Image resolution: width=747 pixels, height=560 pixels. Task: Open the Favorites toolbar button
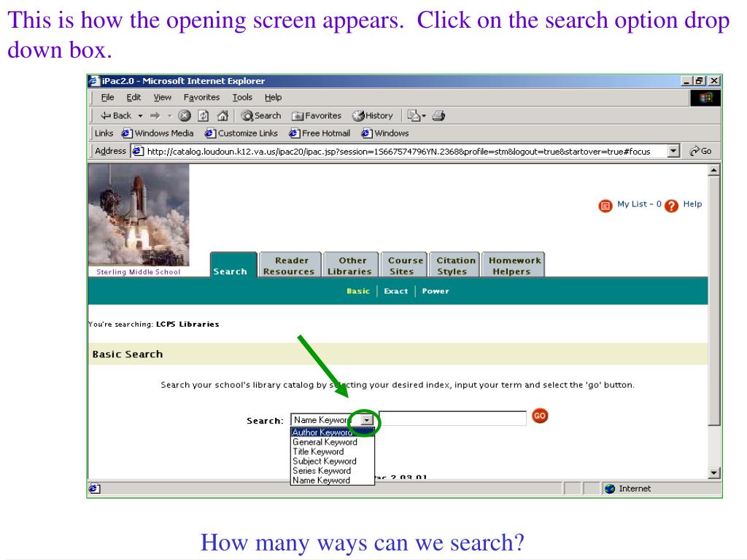point(317,116)
